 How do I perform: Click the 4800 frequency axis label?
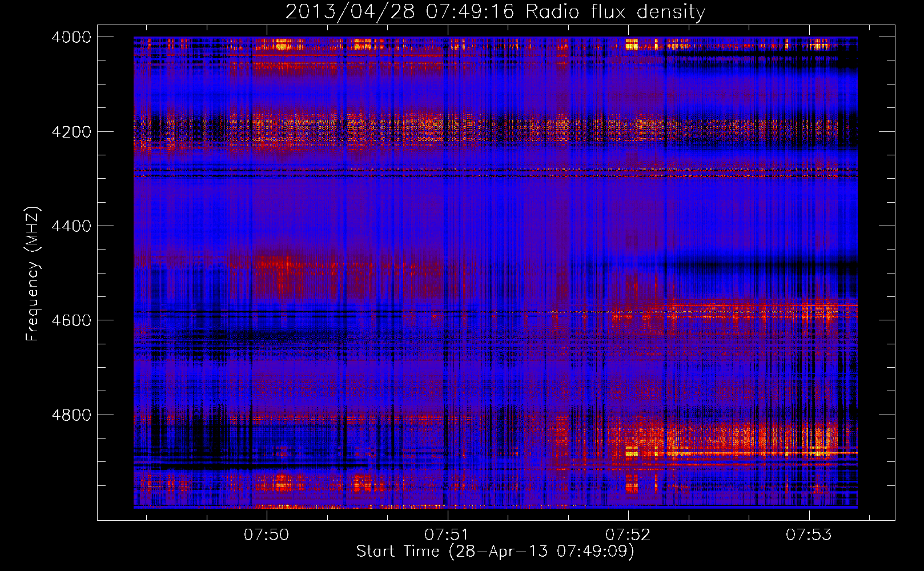[x=71, y=415]
